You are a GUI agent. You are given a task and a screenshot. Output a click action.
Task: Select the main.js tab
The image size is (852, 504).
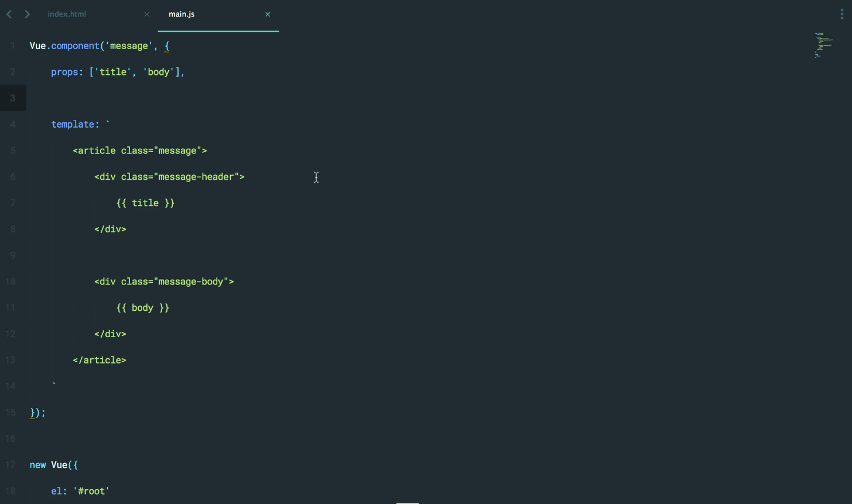(x=182, y=14)
